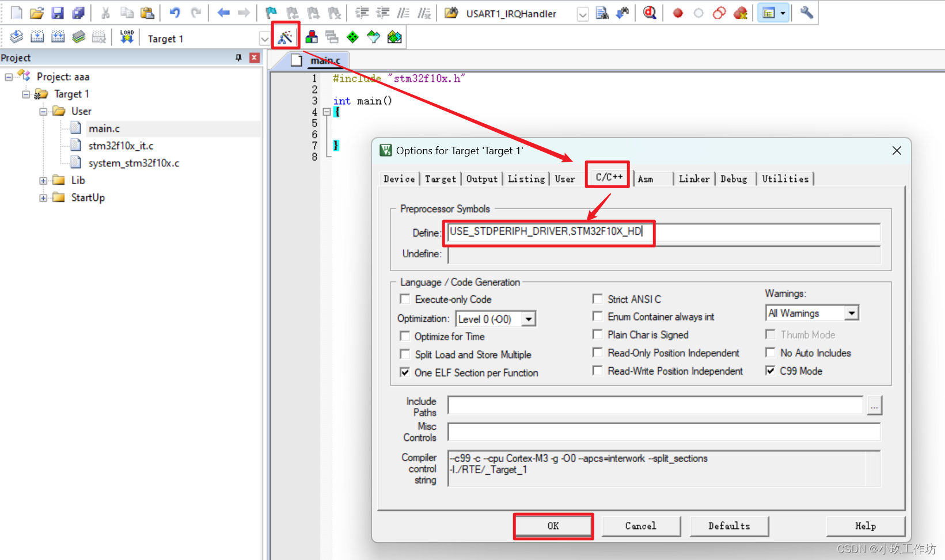This screenshot has height=560, width=945.
Task: Download to flash LOAD icon
Action: [127, 37]
